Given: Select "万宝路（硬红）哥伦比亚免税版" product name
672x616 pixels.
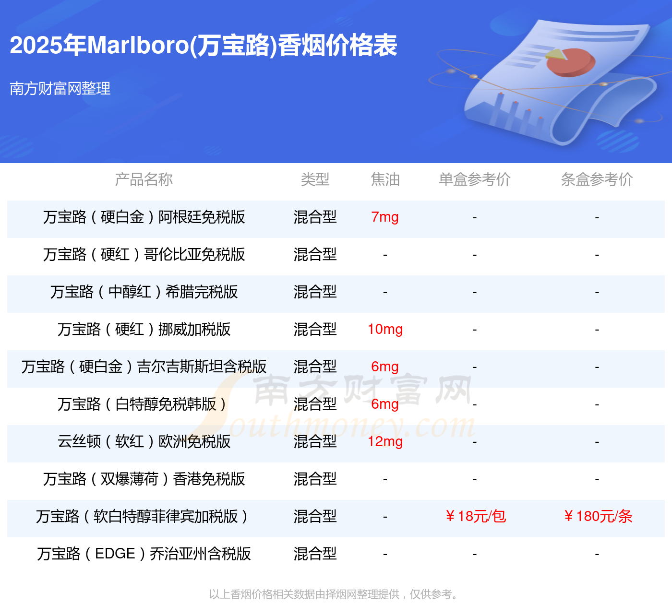Looking at the screenshot, I should 144,254.
